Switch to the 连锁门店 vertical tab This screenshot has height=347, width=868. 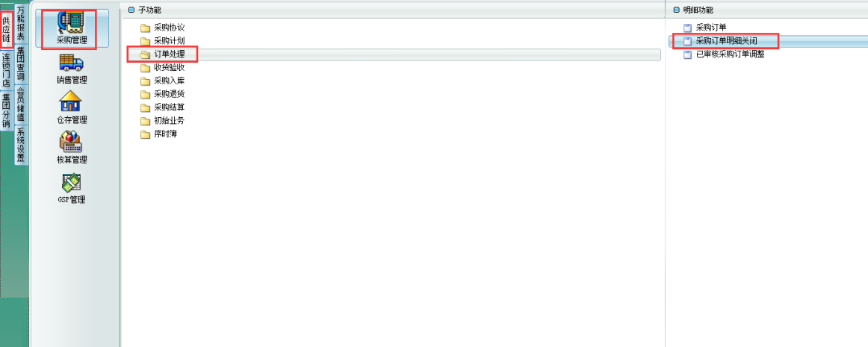(6, 69)
